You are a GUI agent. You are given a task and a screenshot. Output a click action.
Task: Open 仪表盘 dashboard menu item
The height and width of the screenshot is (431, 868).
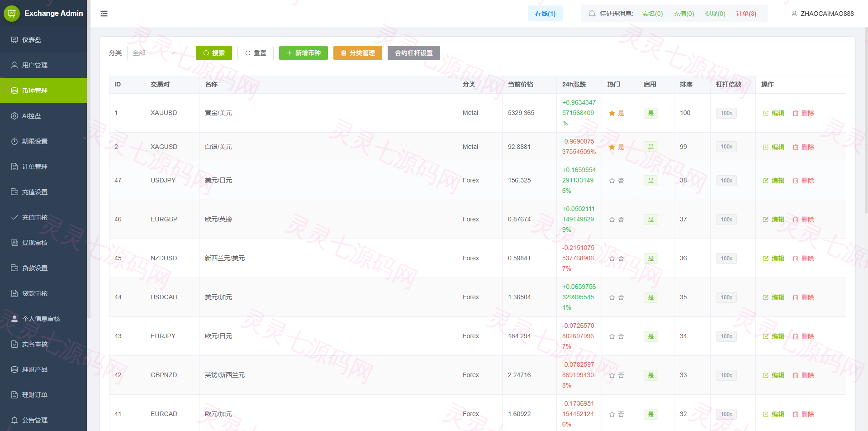[43, 40]
